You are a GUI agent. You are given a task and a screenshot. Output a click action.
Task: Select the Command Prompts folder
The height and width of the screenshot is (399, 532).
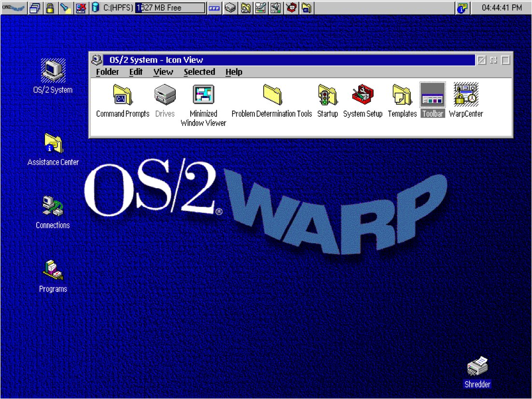click(x=123, y=101)
